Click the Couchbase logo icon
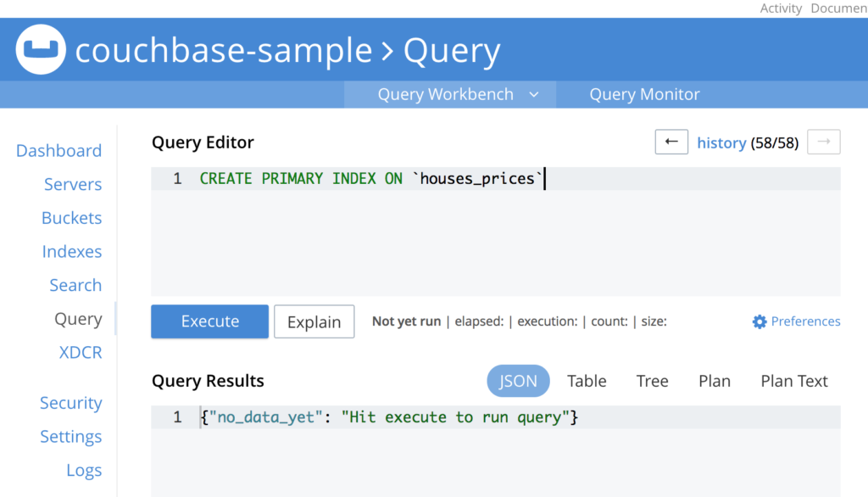The image size is (868, 497). point(40,49)
